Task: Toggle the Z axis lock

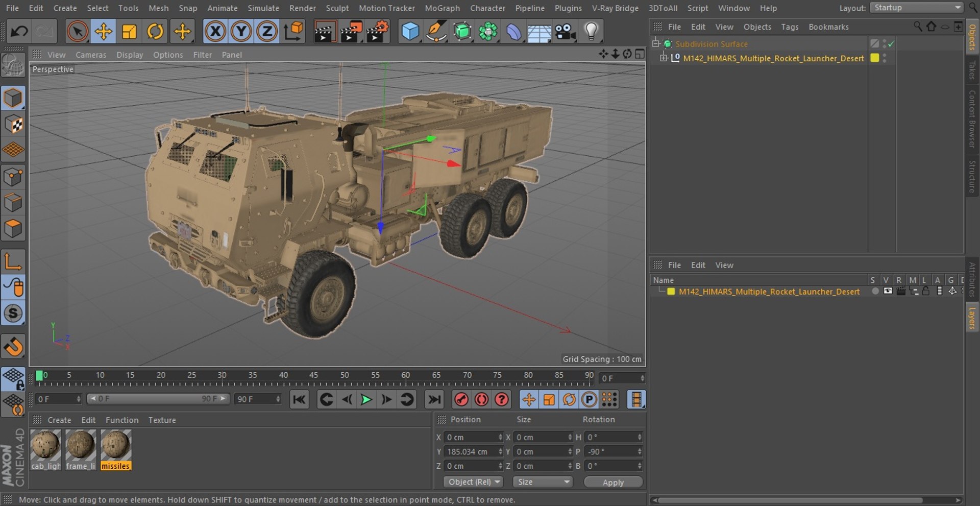Action: click(267, 32)
